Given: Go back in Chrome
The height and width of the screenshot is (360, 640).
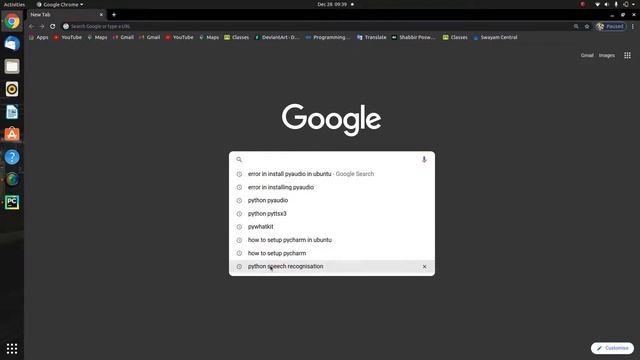Looking at the screenshot, I should [x=31, y=26].
